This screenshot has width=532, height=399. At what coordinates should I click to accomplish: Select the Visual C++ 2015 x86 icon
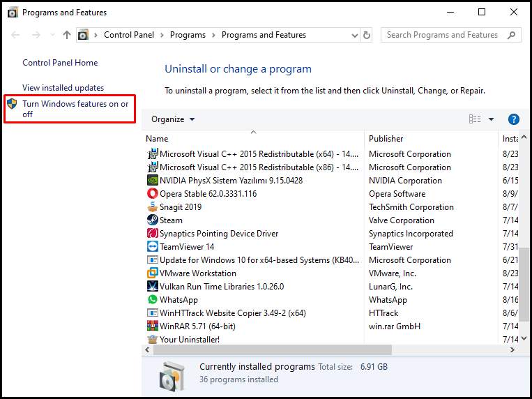(153, 167)
